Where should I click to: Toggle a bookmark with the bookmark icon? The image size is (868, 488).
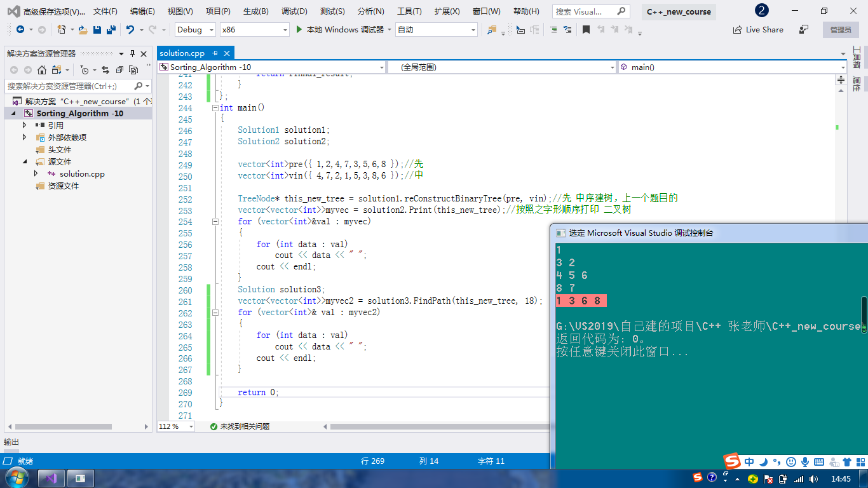[x=586, y=30]
